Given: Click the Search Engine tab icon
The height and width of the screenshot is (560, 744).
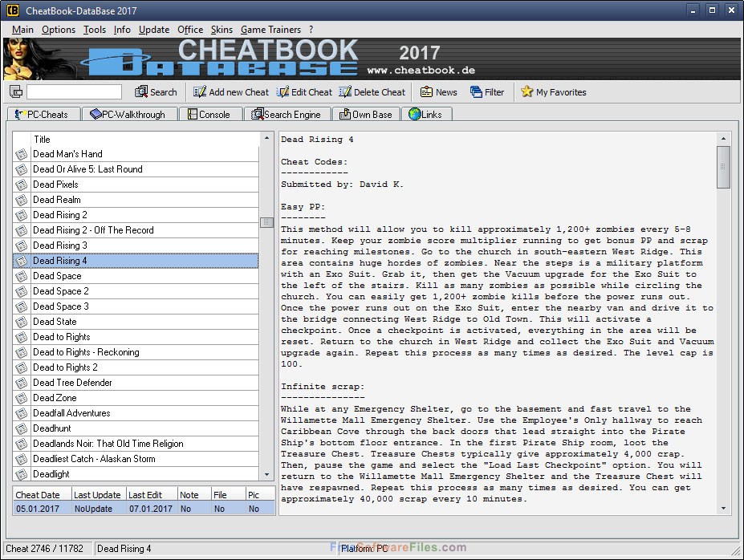Looking at the screenshot, I should [257, 114].
